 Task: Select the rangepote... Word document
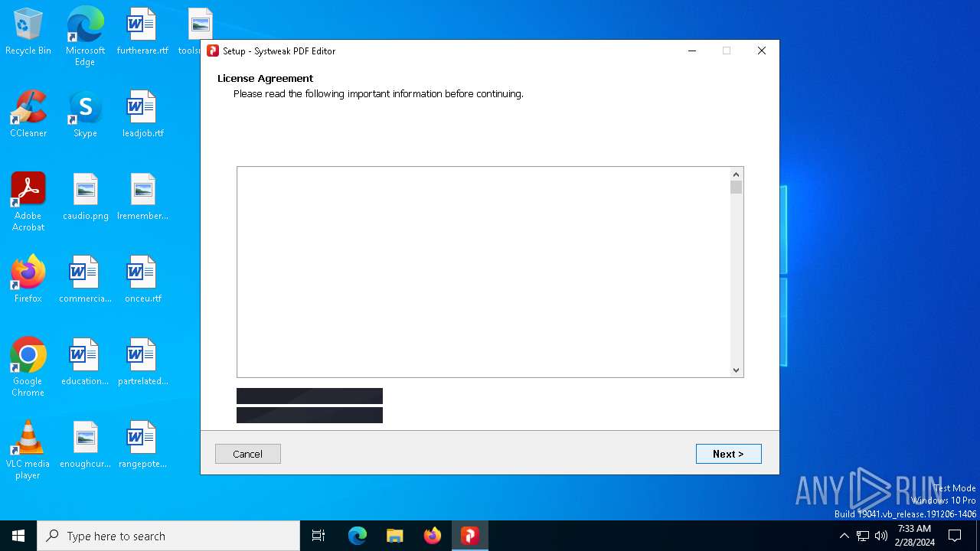(142, 445)
